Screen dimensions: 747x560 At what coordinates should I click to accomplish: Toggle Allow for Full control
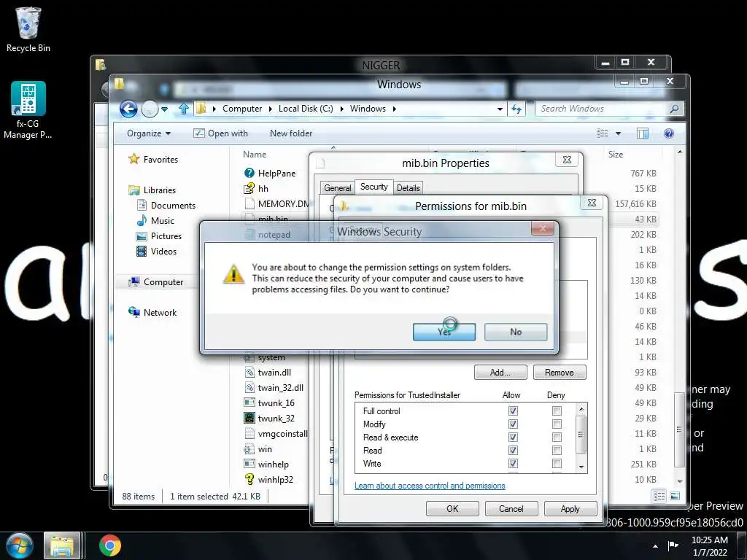click(513, 411)
